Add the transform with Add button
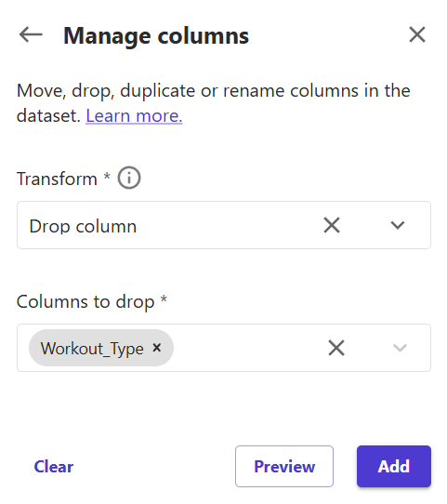 click(394, 466)
